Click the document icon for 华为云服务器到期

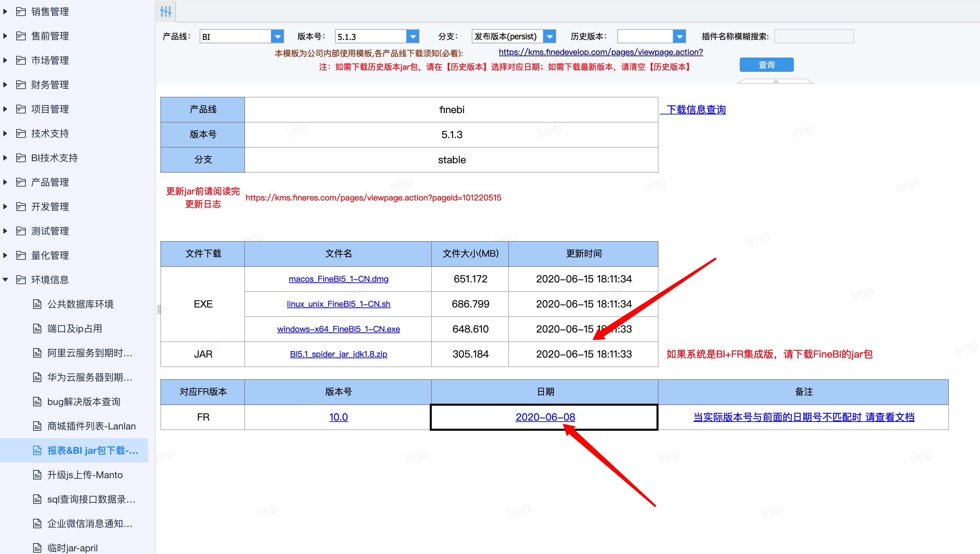tap(37, 377)
